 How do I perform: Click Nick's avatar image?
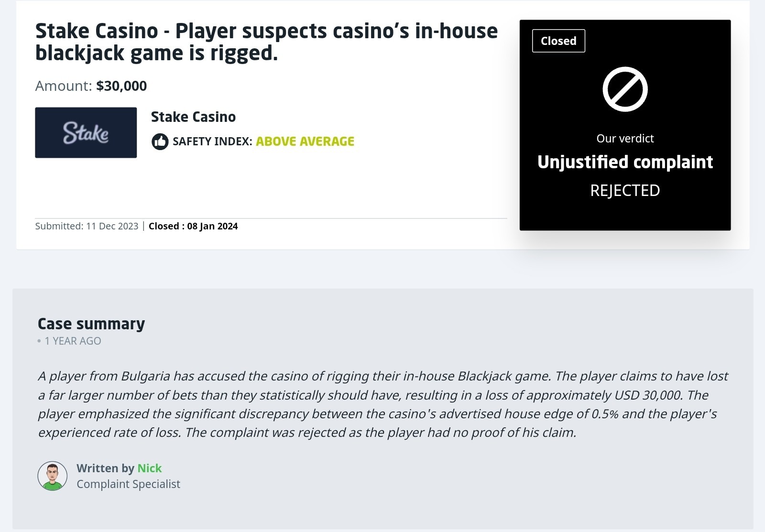(53, 476)
